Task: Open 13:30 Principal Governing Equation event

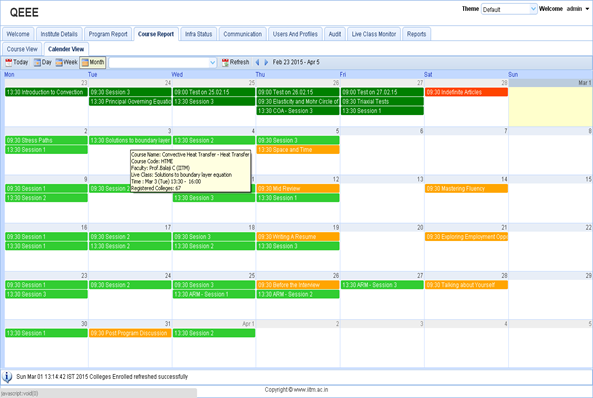Action: coord(130,101)
